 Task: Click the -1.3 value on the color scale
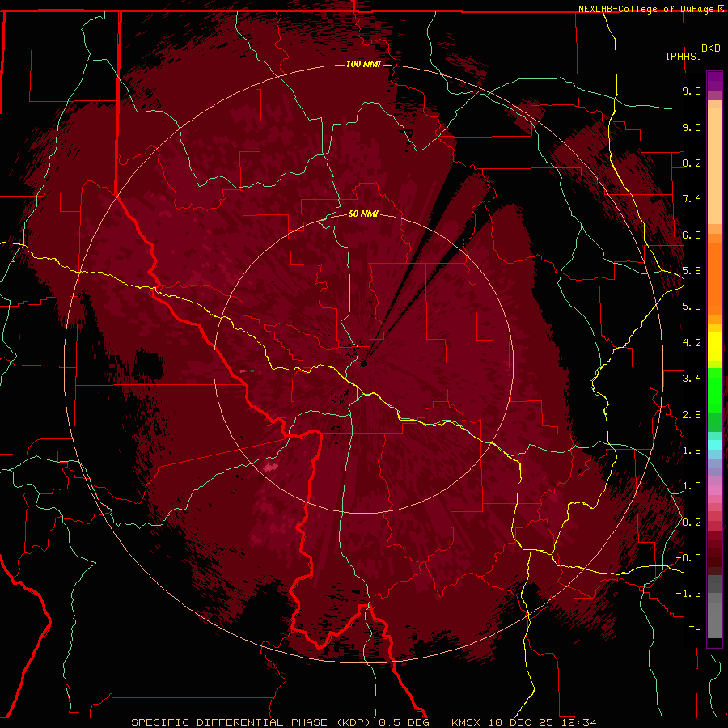click(x=688, y=594)
